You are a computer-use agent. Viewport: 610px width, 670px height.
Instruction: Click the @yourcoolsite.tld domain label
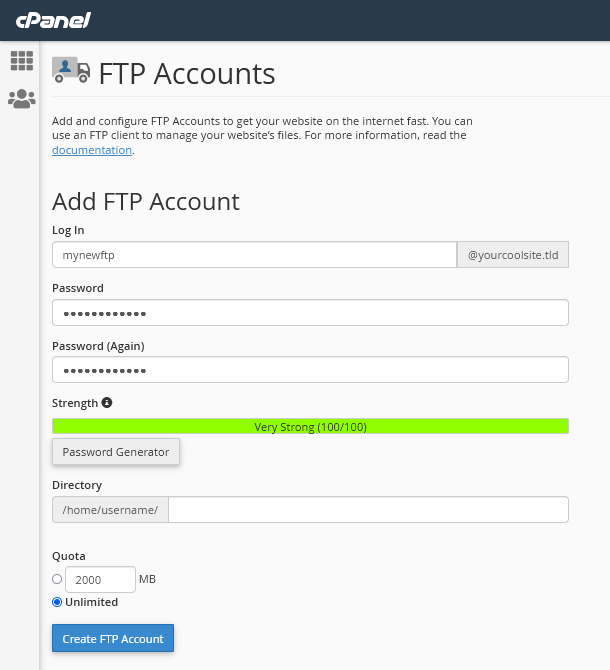pyautogui.click(x=513, y=255)
